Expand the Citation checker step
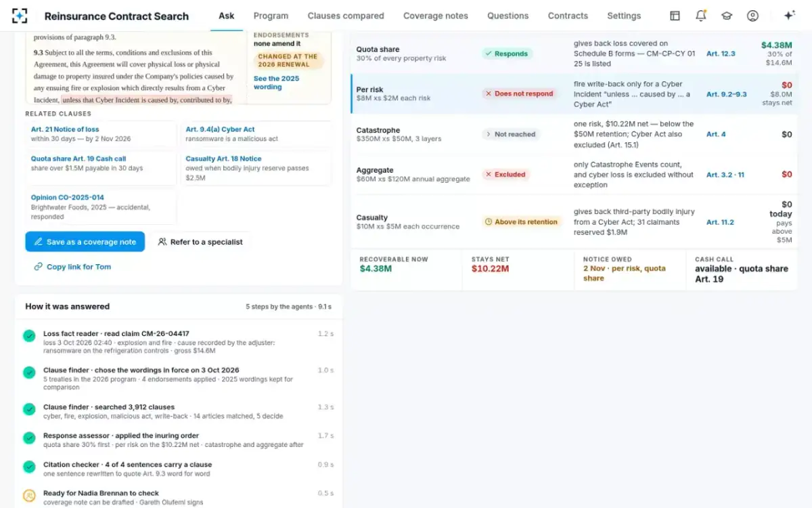 178,469
